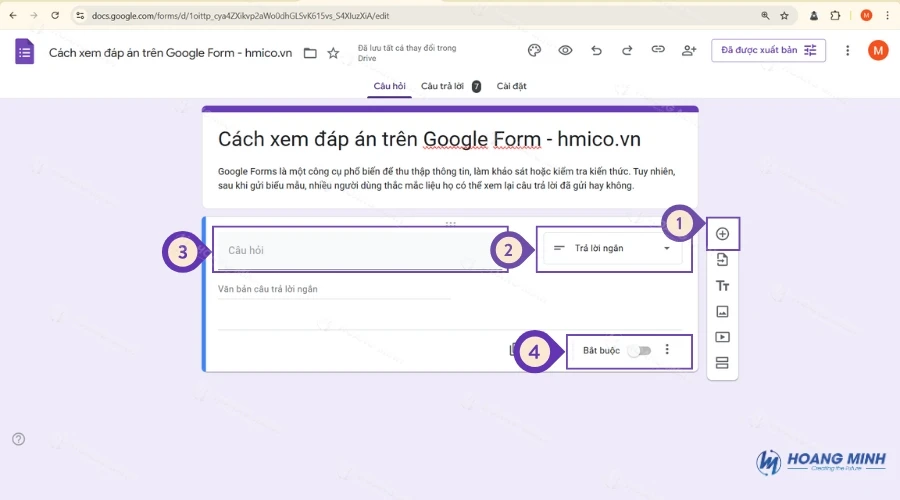Image resolution: width=900 pixels, height=500 pixels.
Task: Add an image from the side toolbar
Action: tap(722, 311)
